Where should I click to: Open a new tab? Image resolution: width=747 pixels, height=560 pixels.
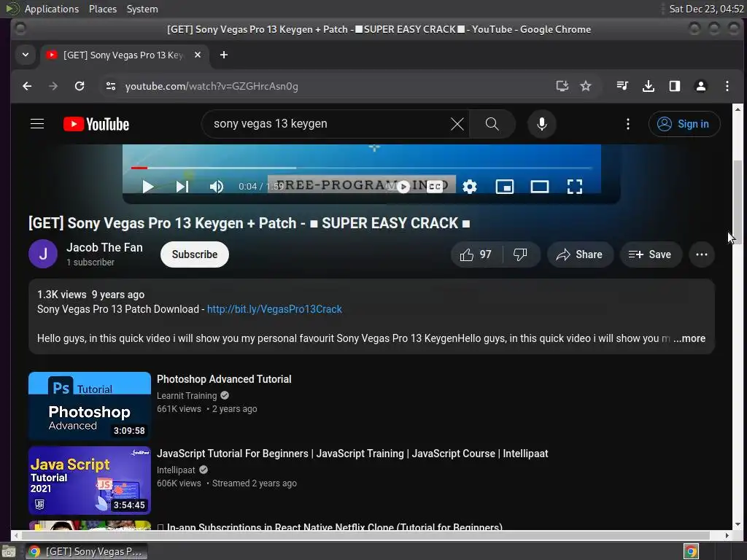(224, 55)
